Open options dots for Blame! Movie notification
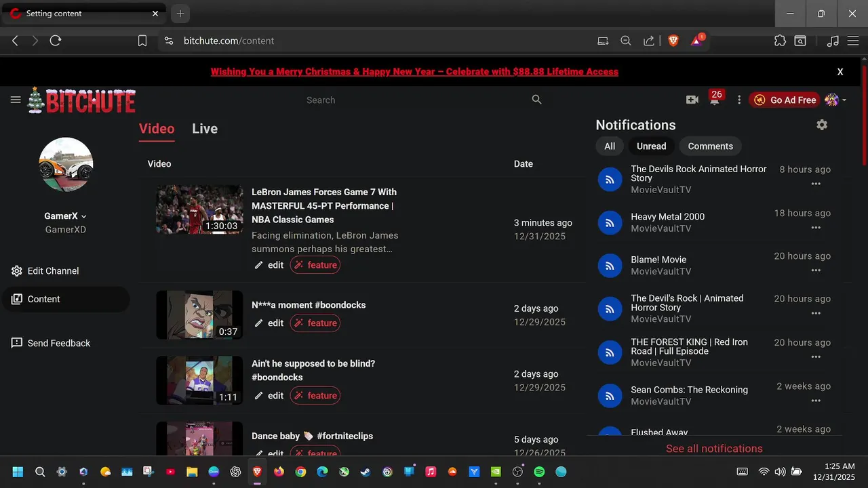The width and height of the screenshot is (868, 488). click(x=816, y=270)
